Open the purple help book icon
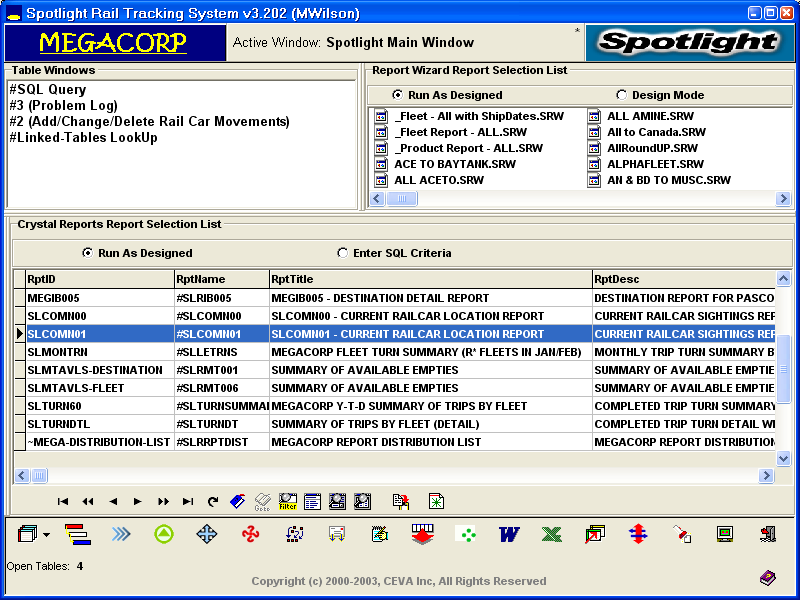The width and height of the screenshot is (800, 600). click(767, 578)
